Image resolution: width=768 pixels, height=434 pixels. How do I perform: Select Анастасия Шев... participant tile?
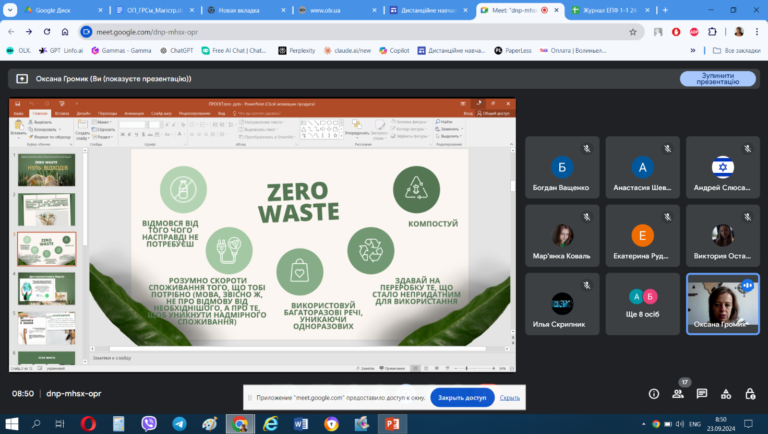[x=642, y=167]
